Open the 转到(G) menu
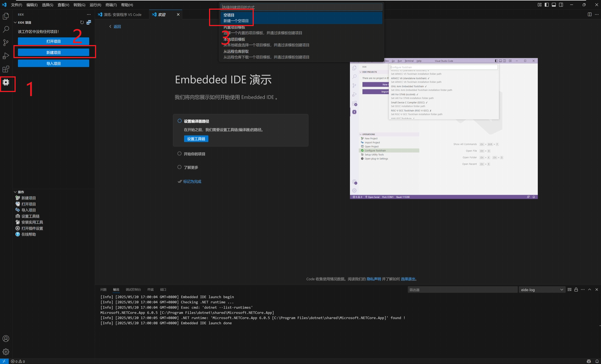Image resolution: width=601 pixels, height=364 pixels. 79,5
